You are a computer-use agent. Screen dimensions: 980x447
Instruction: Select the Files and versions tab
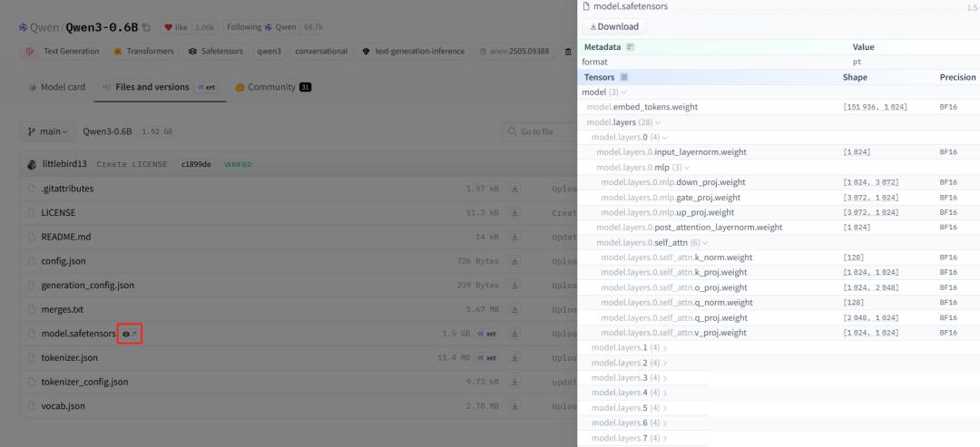tap(160, 87)
